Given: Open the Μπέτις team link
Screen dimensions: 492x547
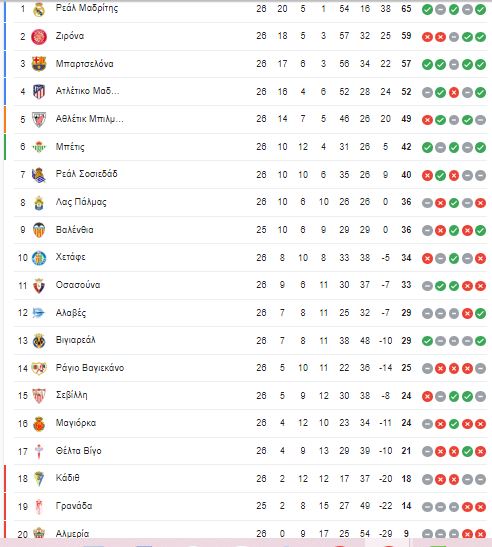Looking at the screenshot, I should coord(70,147).
